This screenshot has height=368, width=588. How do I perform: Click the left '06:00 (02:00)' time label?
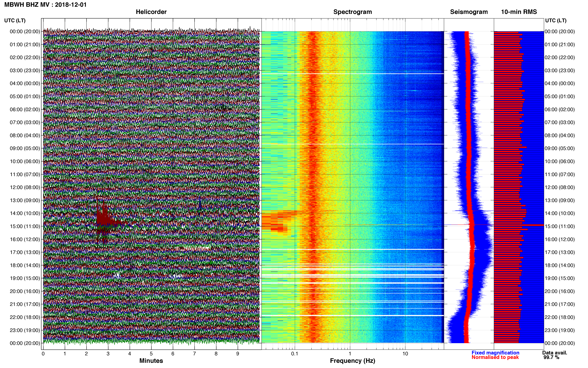point(25,110)
